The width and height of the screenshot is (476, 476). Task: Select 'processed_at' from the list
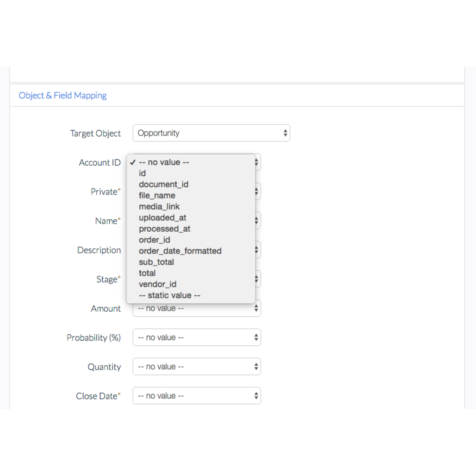(x=164, y=229)
